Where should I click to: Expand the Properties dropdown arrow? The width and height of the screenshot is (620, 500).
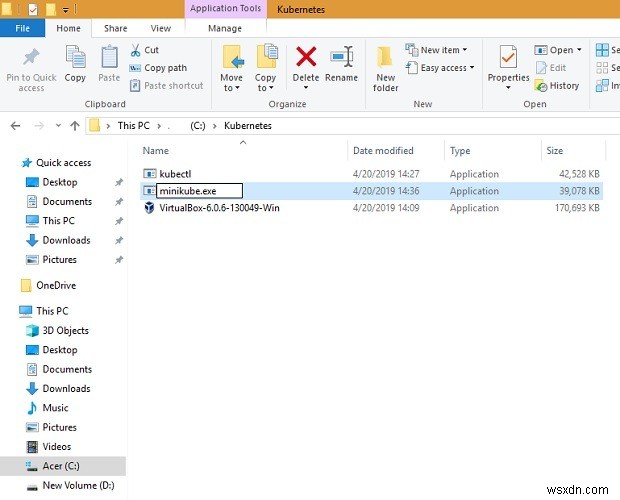[508, 88]
